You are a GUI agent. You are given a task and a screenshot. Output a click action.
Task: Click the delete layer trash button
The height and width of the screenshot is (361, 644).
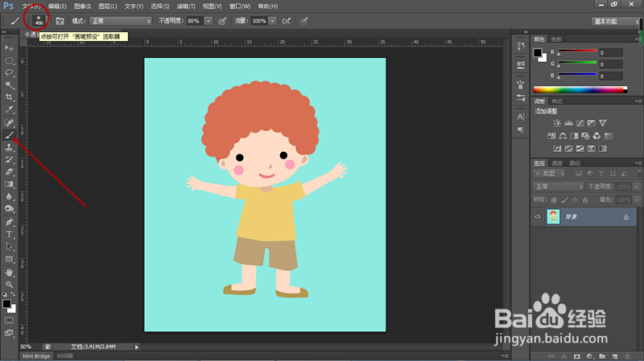(x=627, y=356)
